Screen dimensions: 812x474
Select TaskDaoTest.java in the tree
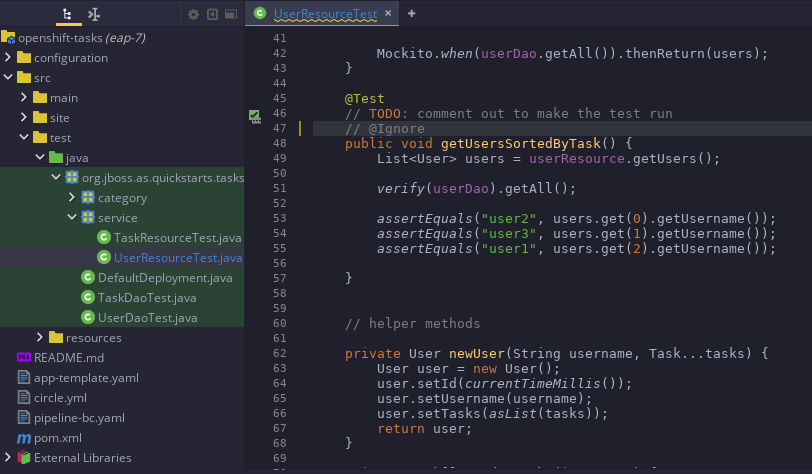[147, 297]
